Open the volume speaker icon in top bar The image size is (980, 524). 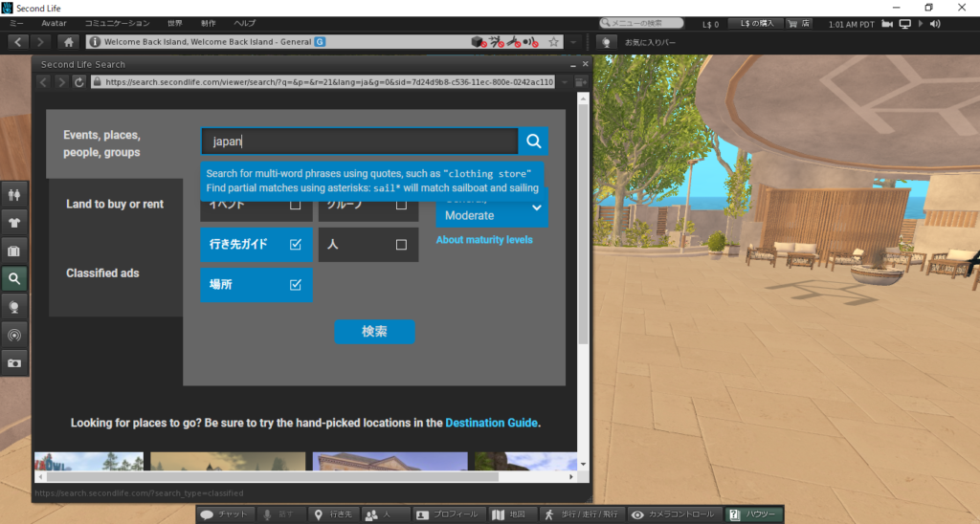tap(935, 24)
